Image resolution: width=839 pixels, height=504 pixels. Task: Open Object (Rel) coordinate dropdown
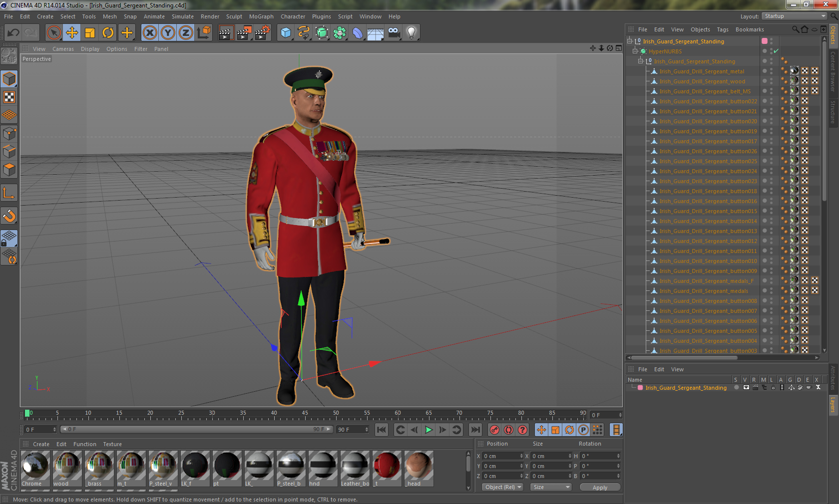pos(502,487)
